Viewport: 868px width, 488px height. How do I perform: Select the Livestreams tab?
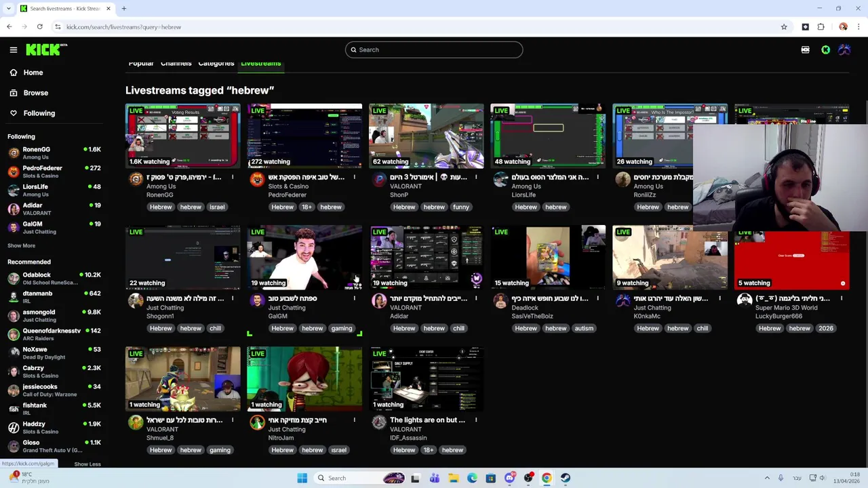pyautogui.click(x=261, y=63)
